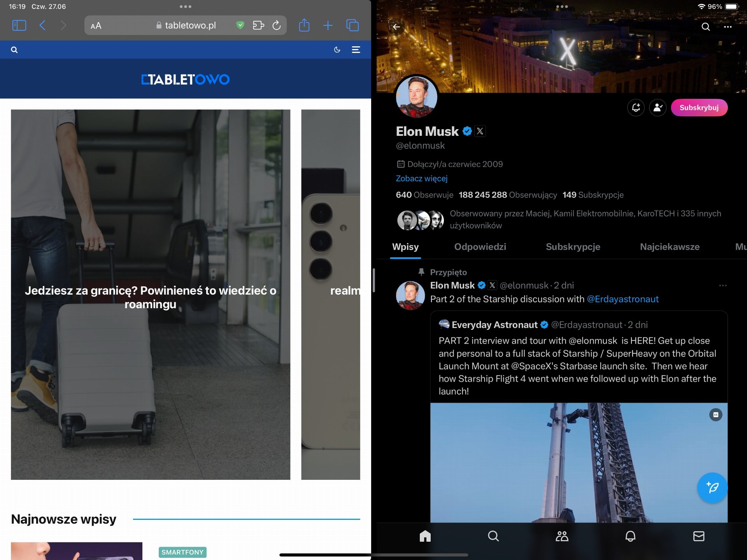This screenshot has height=560, width=747.
Task: Open roaming article thumbnail
Action: (150, 295)
